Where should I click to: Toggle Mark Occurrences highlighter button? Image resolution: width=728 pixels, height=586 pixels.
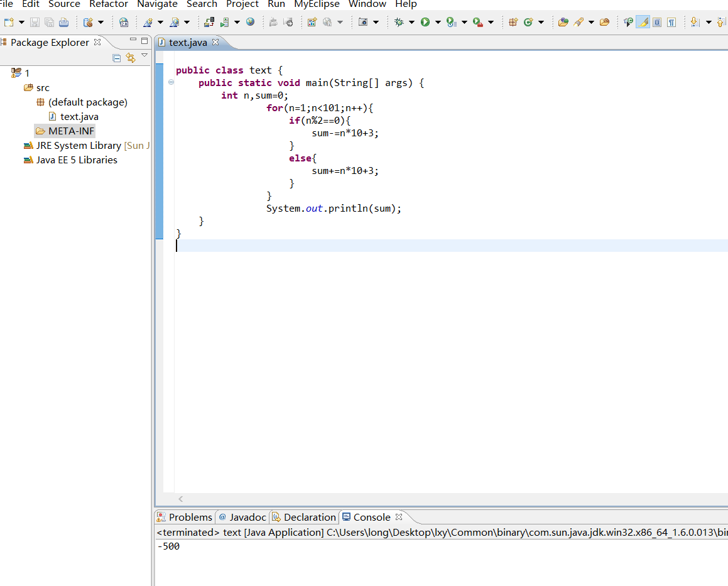[x=643, y=22]
